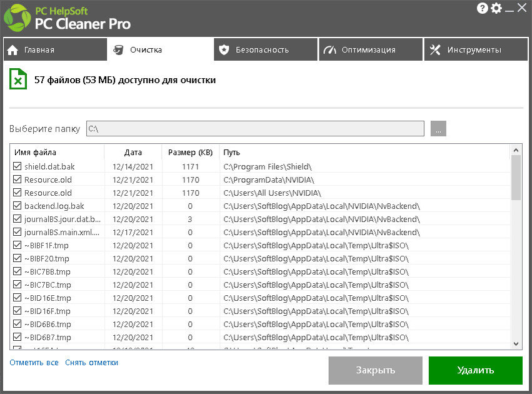The image size is (532, 394).
Task: Toggle journalBS.jour.dat.b... checkbox
Action: click(x=17, y=219)
